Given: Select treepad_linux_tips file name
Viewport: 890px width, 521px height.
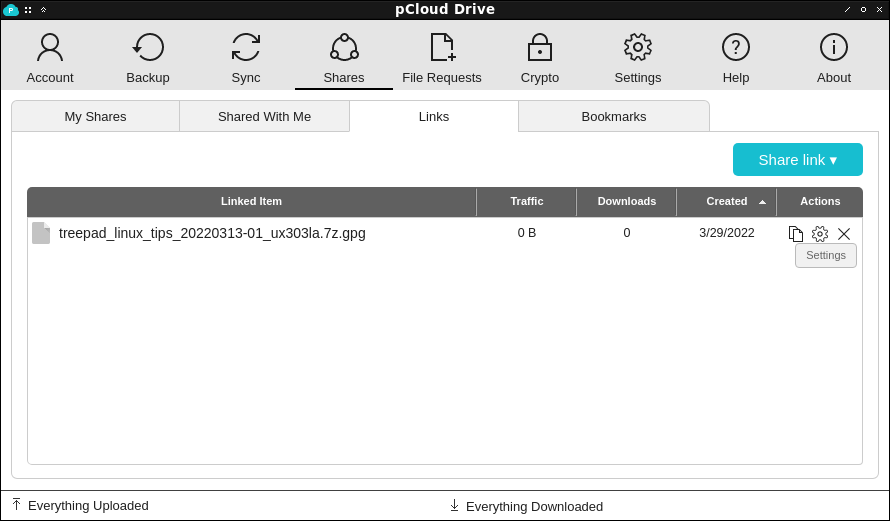Looking at the screenshot, I should tap(212, 233).
